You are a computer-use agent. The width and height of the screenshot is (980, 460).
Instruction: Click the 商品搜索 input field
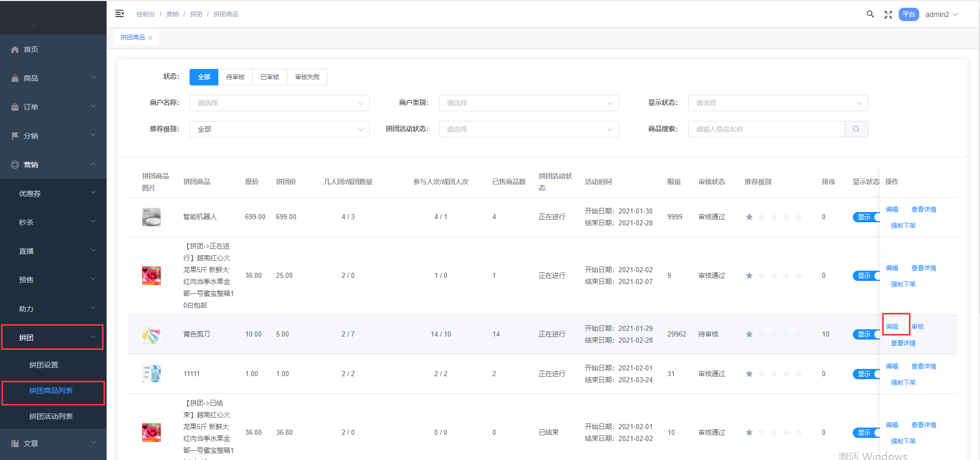point(765,129)
